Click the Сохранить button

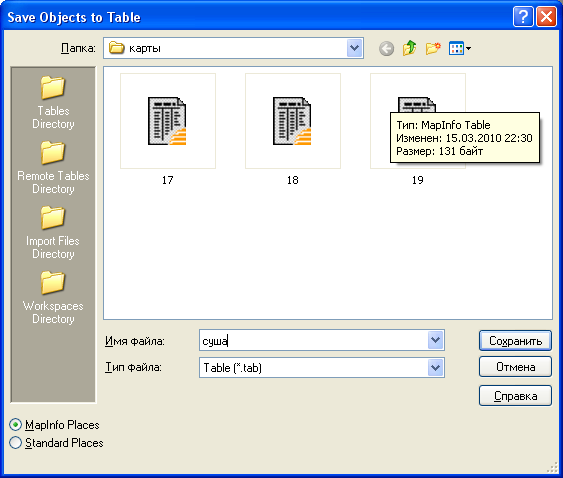tap(515, 341)
